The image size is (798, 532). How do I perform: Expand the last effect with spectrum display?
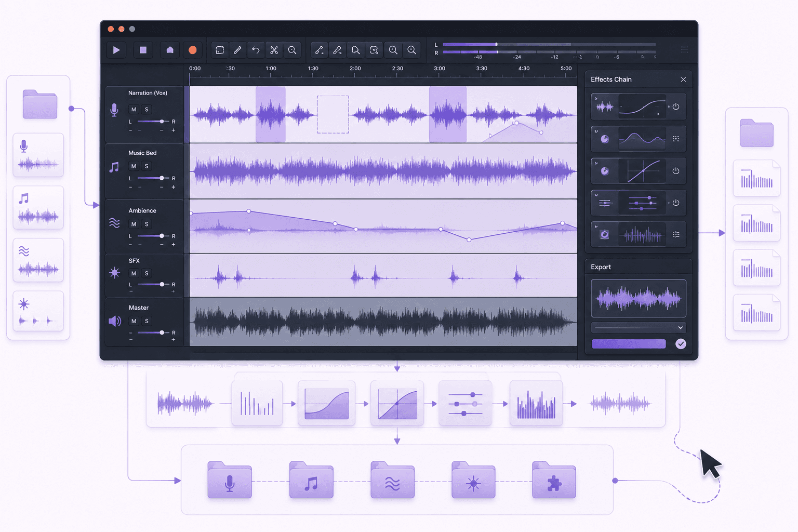click(x=596, y=227)
